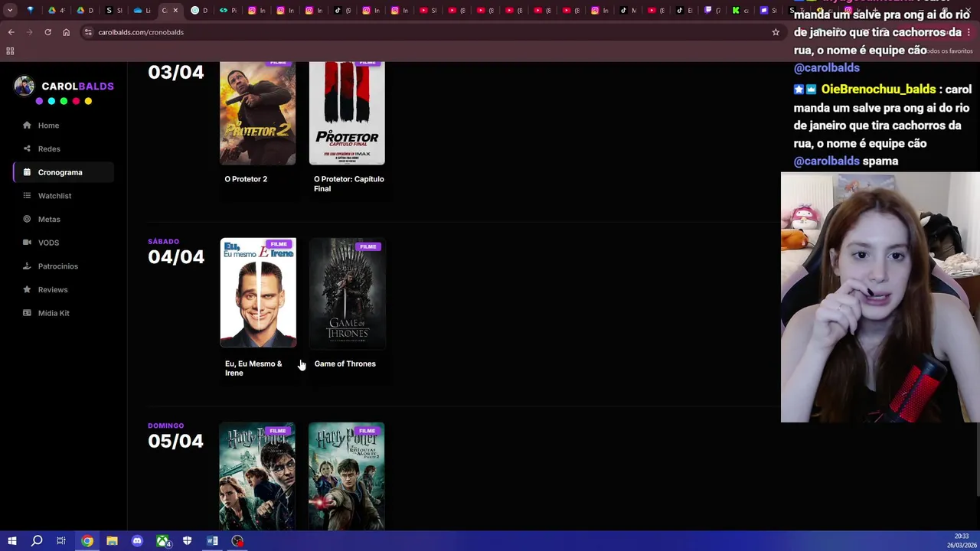Click the 'Game of Thrones' title text
Viewport: 980px width, 551px height.
coord(345,364)
